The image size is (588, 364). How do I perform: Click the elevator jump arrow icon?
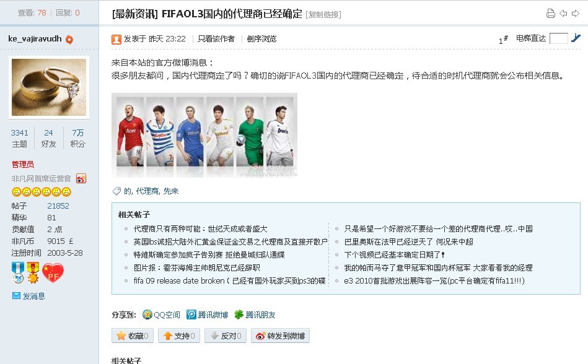[576, 38]
